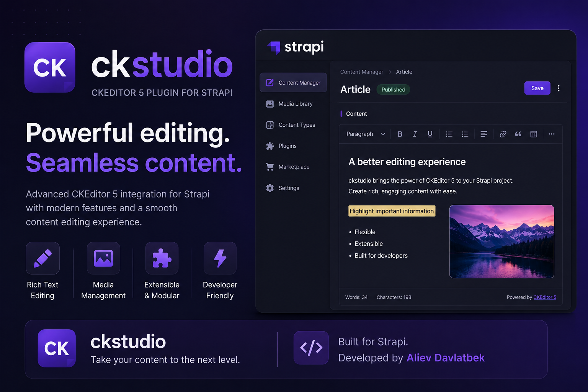Image resolution: width=588 pixels, height=392 pixels.
Task: Show more editor toolbar options
Action: (551, 134)
